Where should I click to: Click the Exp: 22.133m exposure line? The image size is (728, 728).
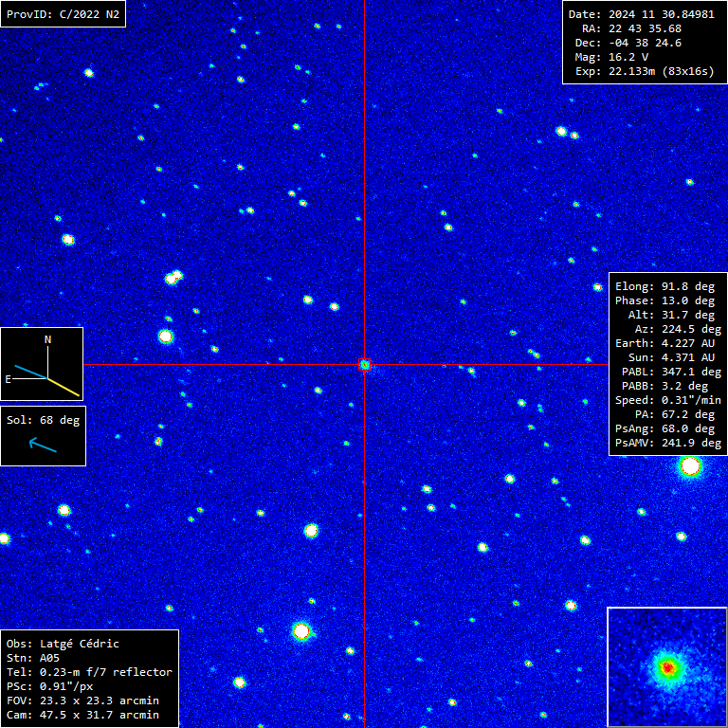coord(644,71)
